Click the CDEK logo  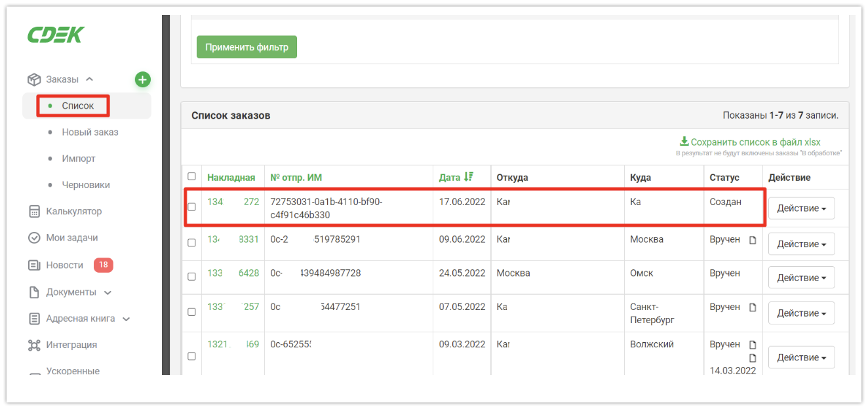point(56,35)
